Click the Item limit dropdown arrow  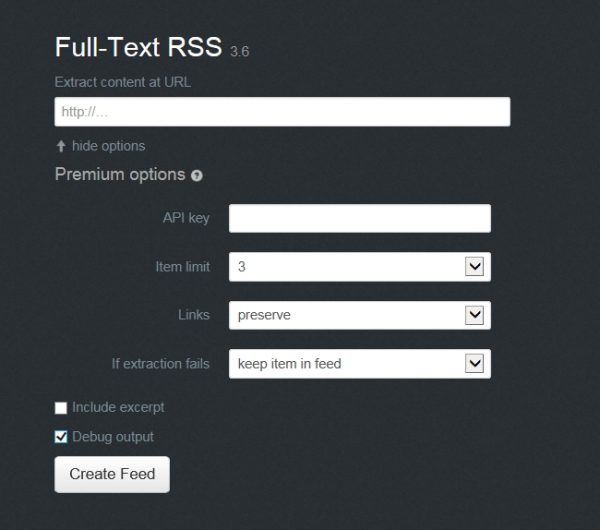(475, 267)
